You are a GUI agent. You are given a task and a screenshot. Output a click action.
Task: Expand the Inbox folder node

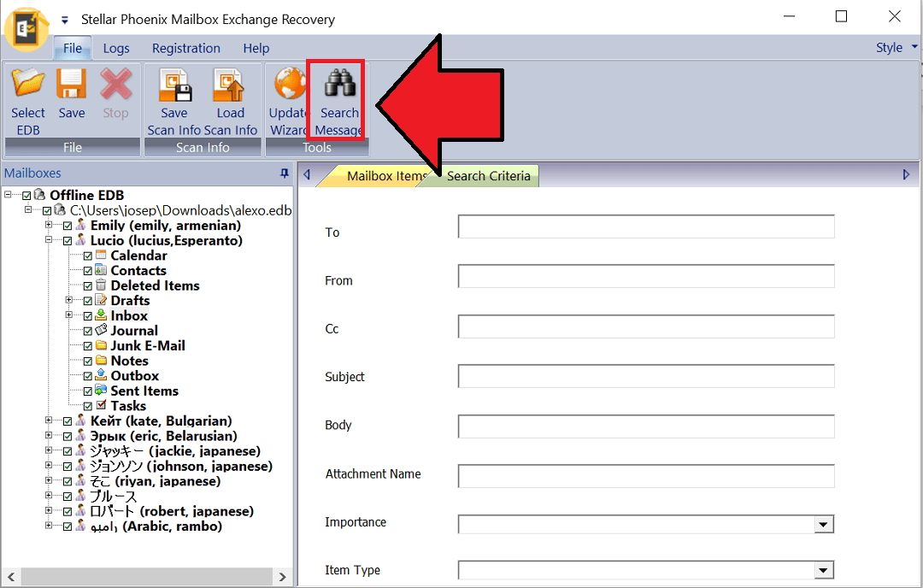pyautogui.click(x=69, y=315)
